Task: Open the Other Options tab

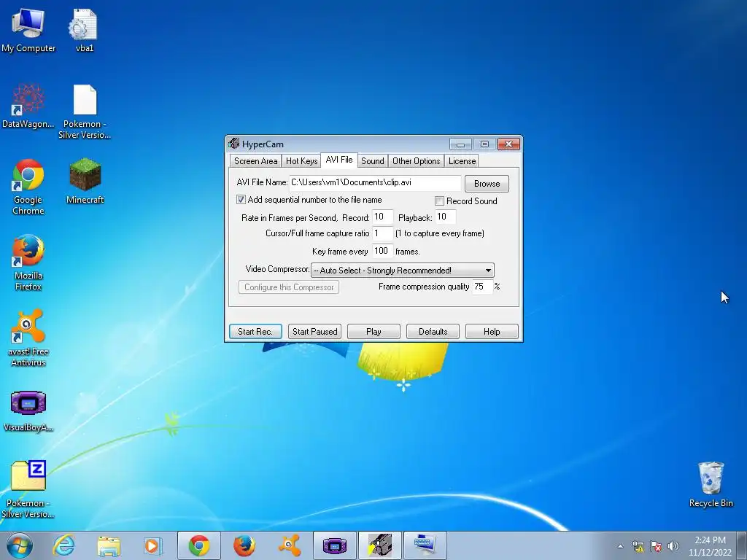Action: click(416, 161)
